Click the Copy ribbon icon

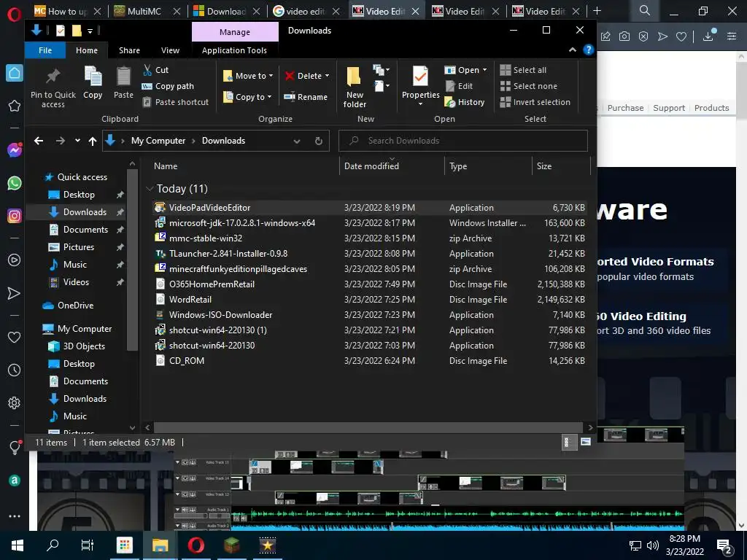[93, 76]
